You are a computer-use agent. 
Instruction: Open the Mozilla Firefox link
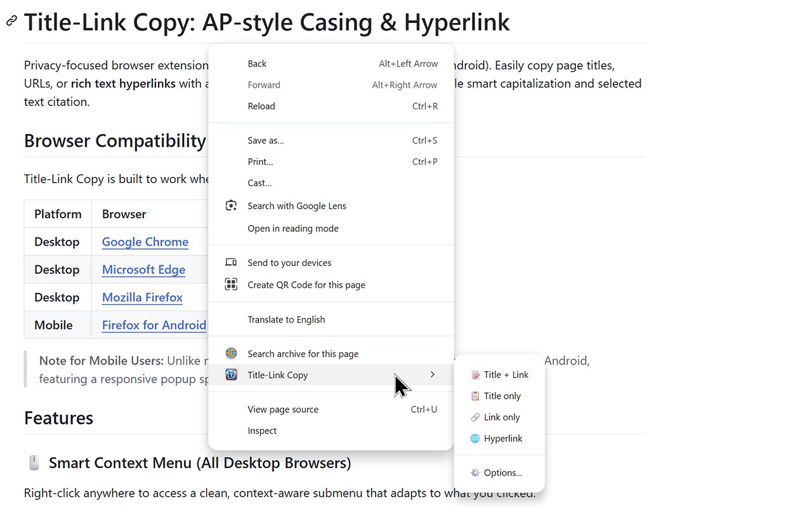tap(142, 297)
